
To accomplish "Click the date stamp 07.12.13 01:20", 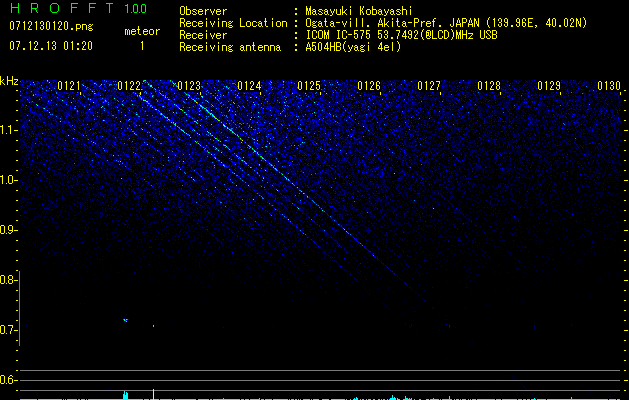I will click(51, 46).
